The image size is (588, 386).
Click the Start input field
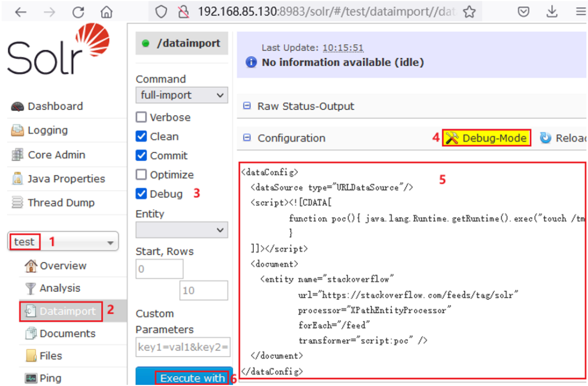pos(160,269)
